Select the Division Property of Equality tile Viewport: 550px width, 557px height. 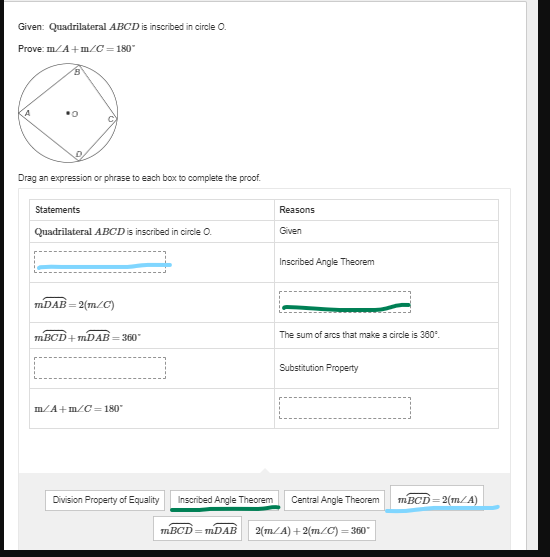click(105, 500)
